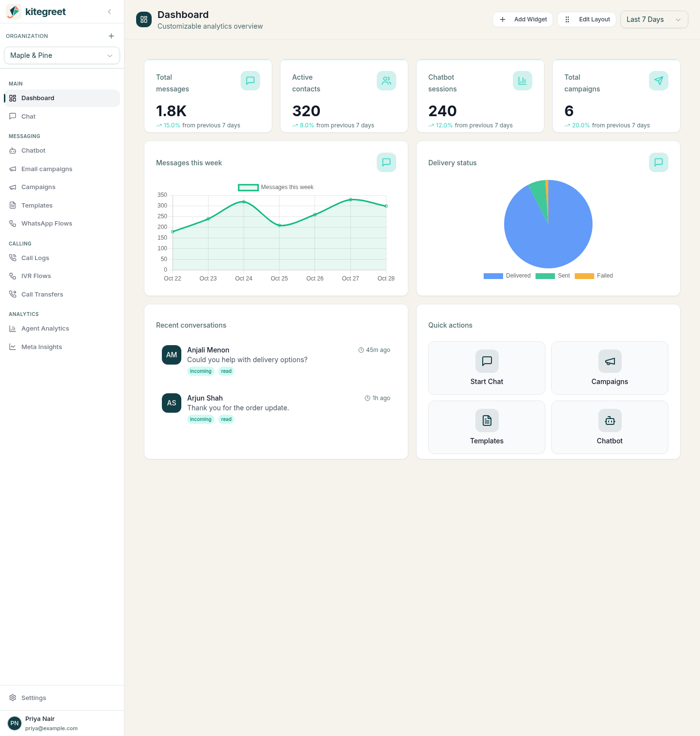Open Chatbot in the Messaging section
The height and width of the screenshot is (736, 700).
click(62, 151)
